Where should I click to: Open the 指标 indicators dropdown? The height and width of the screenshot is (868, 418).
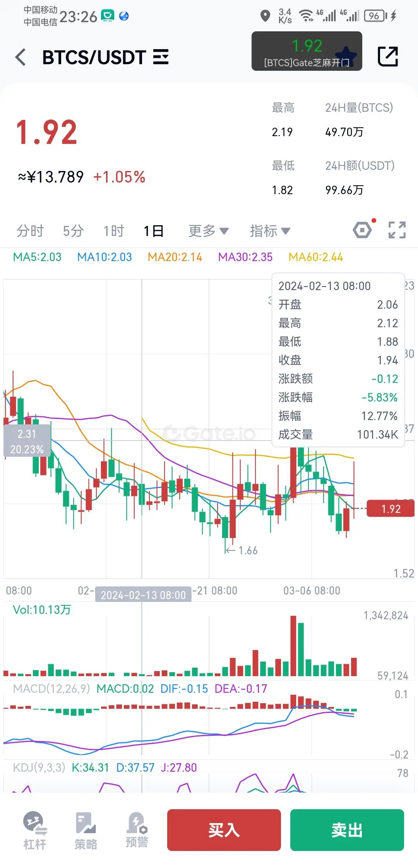pos(270,231)
